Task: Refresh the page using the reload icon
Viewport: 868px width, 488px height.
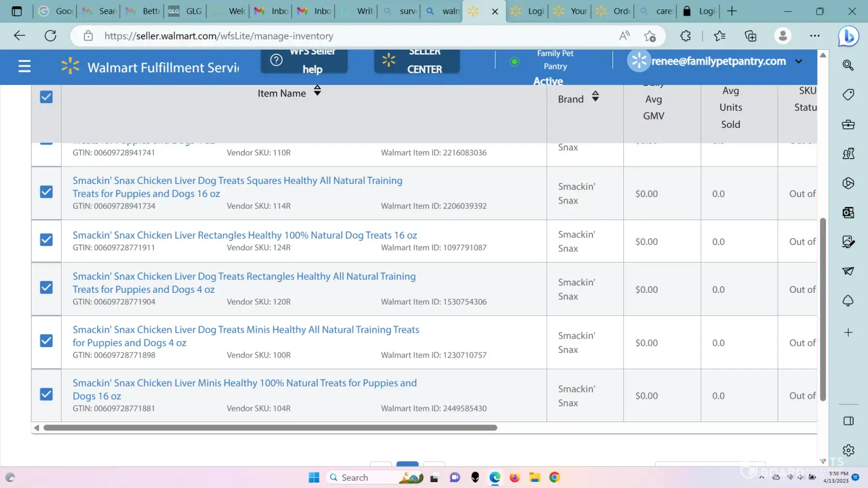Action: point(50,36)
